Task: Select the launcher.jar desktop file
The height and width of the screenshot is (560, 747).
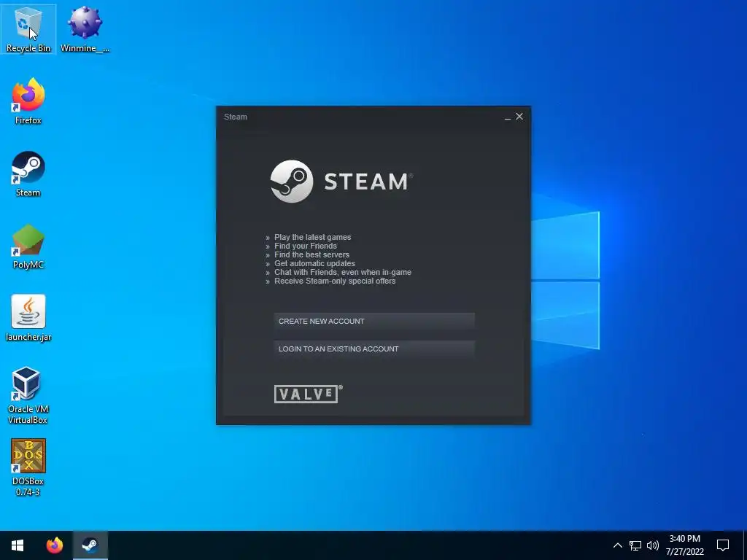Action: click(x=28, y=318)
